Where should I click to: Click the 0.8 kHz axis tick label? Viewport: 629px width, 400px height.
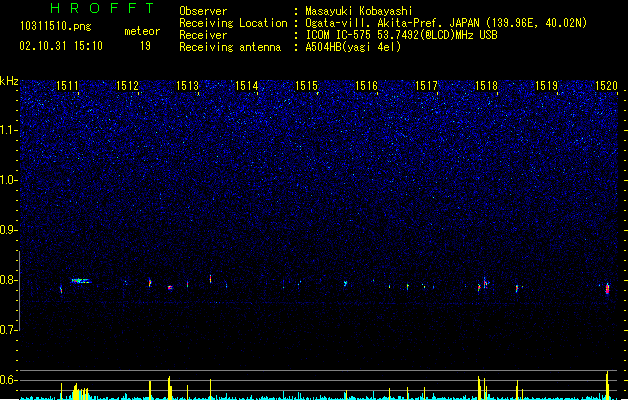pos(8,280)
